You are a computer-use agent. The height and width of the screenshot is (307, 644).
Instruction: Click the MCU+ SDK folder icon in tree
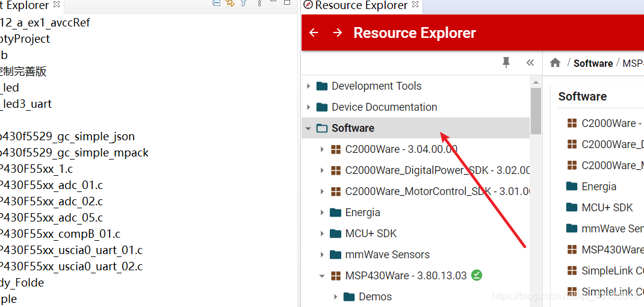tap(336, 234)
